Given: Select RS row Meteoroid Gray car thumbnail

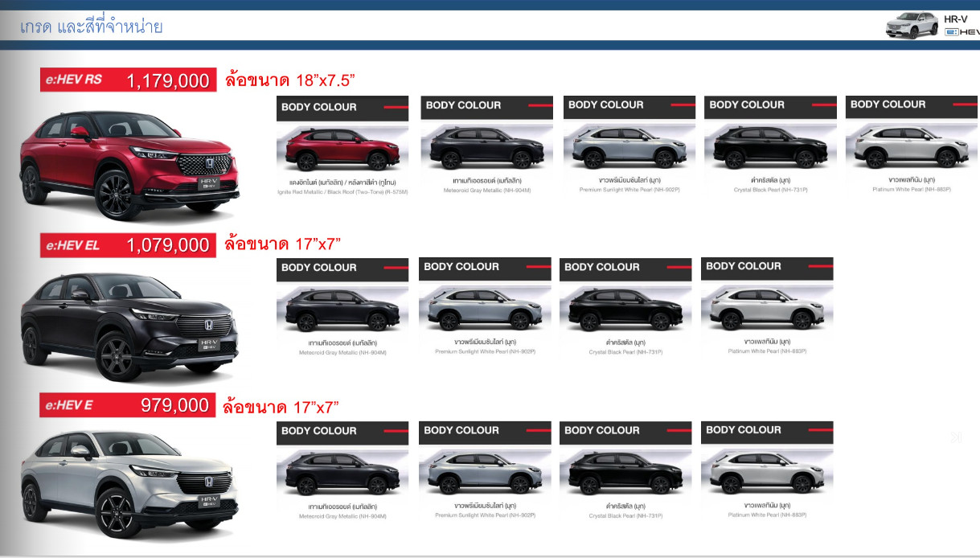Looking at the screenshot, I should tap(486, 148).
